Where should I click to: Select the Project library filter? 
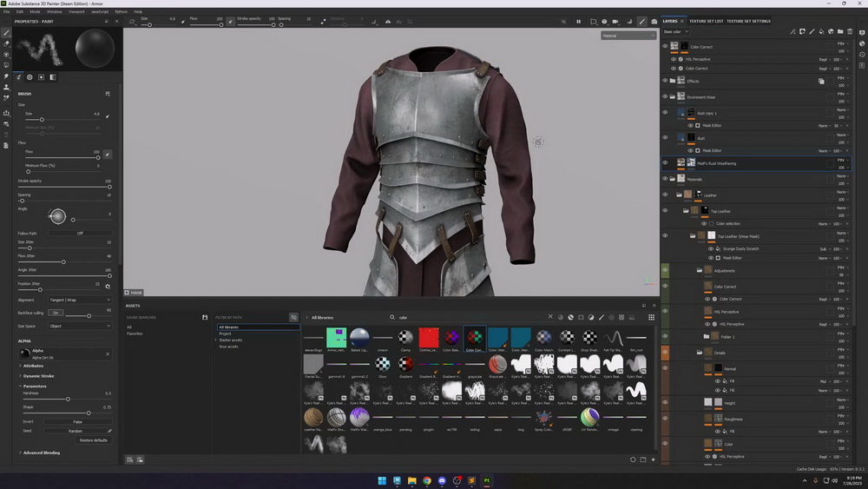tap(226, 334)
